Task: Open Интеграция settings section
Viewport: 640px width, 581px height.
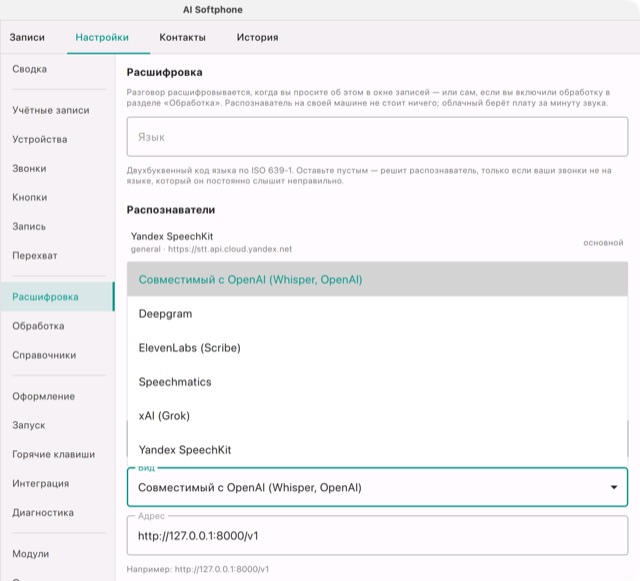Action: coord(58,483)
